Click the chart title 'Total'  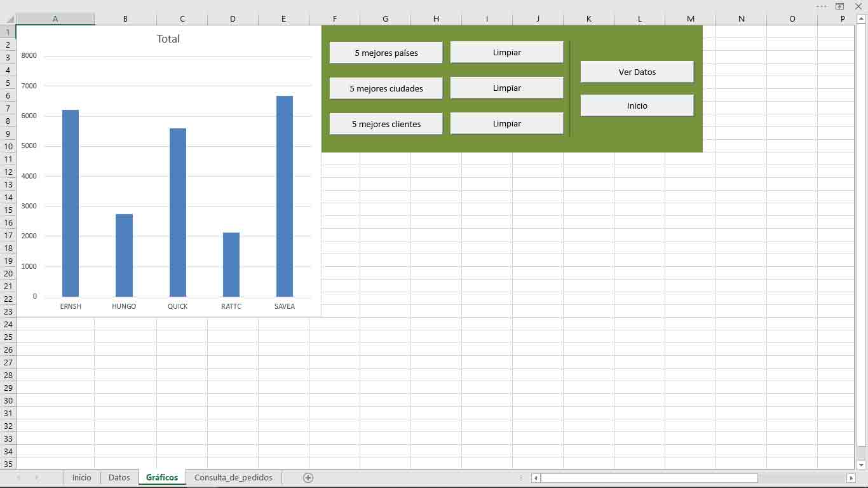point(168,39)
